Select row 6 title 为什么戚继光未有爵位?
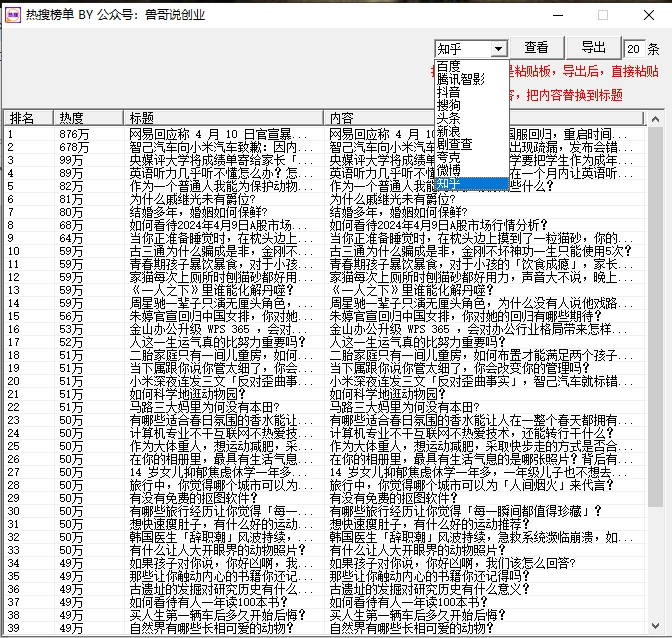The width and height of the screenshot is (672, 638). (x=192, y=200)
